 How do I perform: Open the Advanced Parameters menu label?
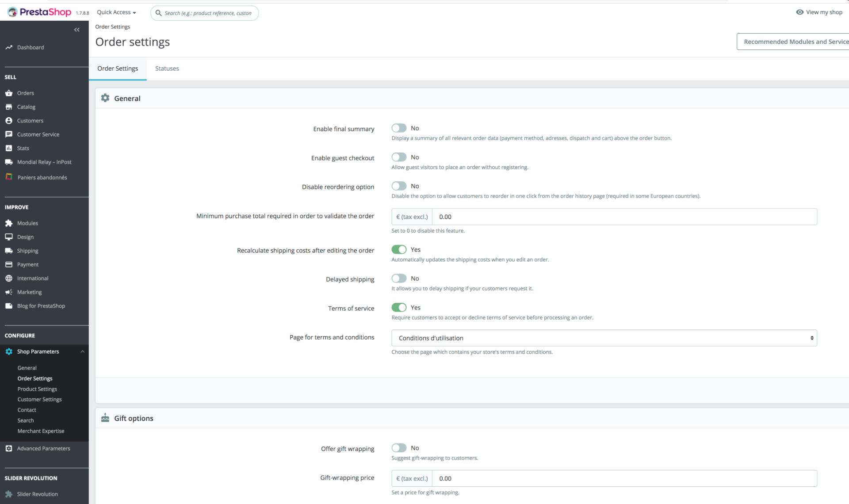[43, 448]
